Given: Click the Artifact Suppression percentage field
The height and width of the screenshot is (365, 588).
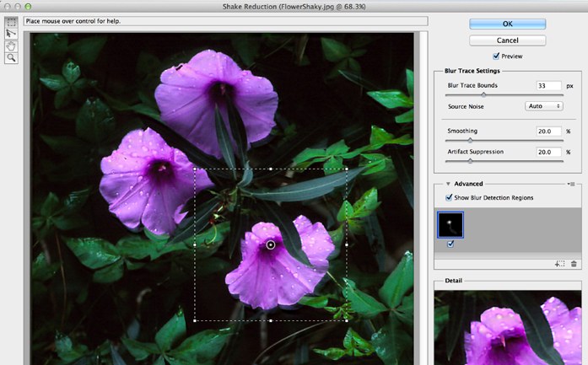Looking at the screenshot, I should coord(549,152).
